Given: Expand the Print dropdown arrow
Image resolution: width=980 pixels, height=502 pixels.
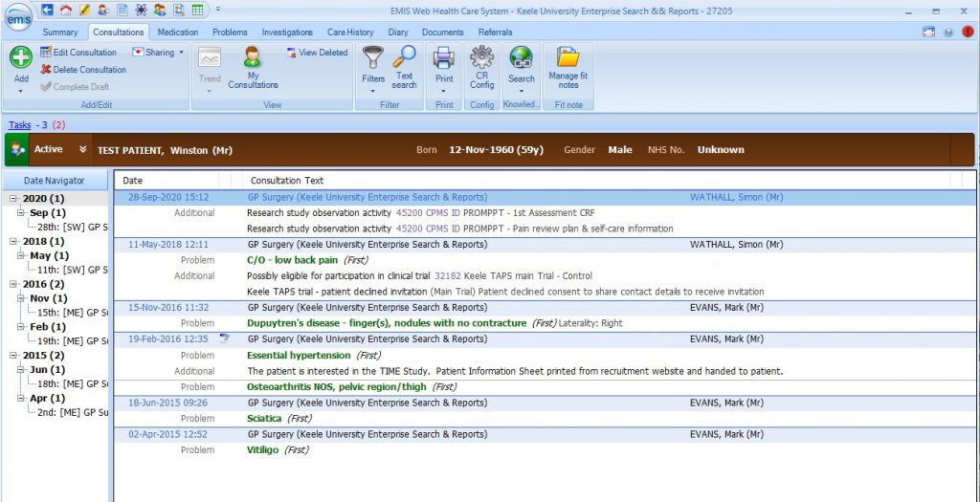Looking at the screenshot, I should click(x=444, y=91).
